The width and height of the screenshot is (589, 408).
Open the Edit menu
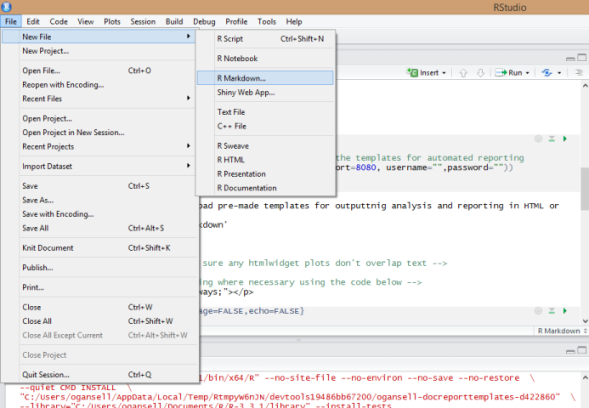(33, 21)
